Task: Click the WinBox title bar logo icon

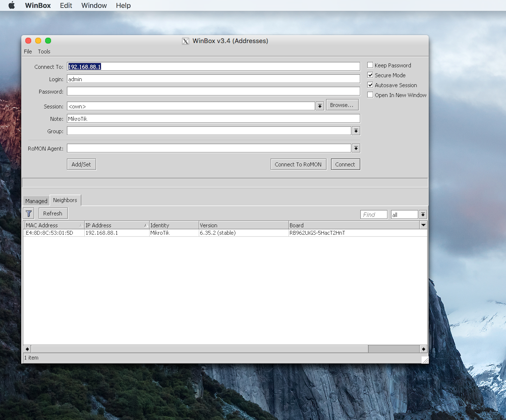Action: click(185, 41)
